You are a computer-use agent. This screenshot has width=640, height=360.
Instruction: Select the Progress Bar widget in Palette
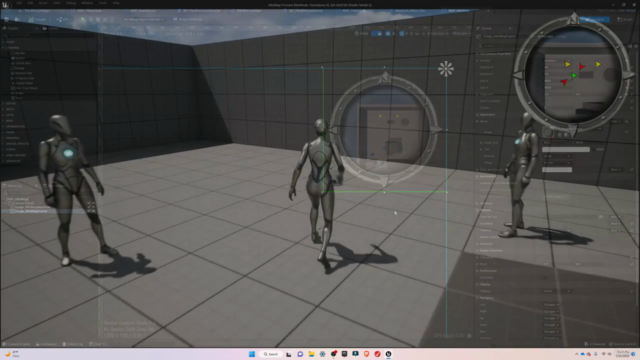point(23,78)
